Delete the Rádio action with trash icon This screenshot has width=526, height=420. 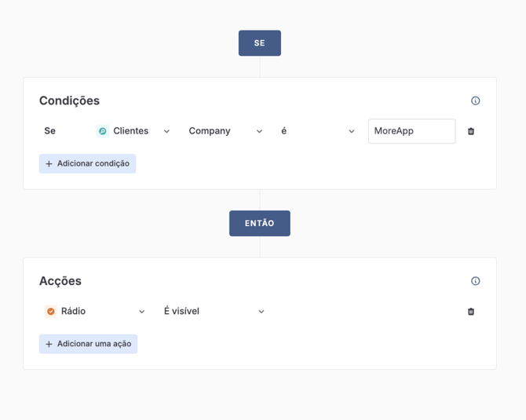[471, 312]
